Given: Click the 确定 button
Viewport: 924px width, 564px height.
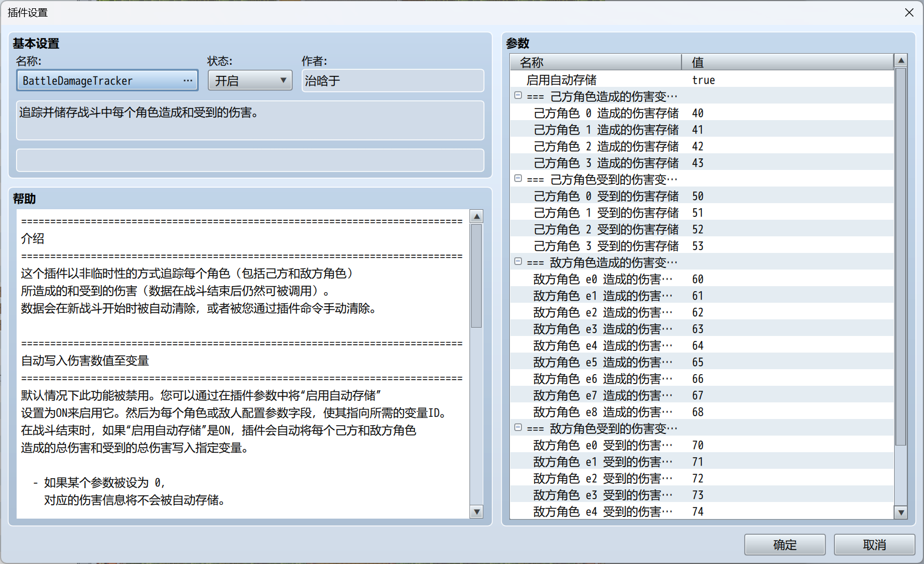Looking at the screenshot, I should (x=784, y=545).
